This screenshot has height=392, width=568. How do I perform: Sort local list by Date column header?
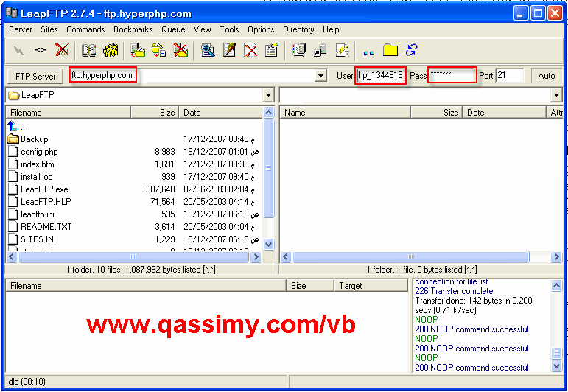(x=220, y=113)
